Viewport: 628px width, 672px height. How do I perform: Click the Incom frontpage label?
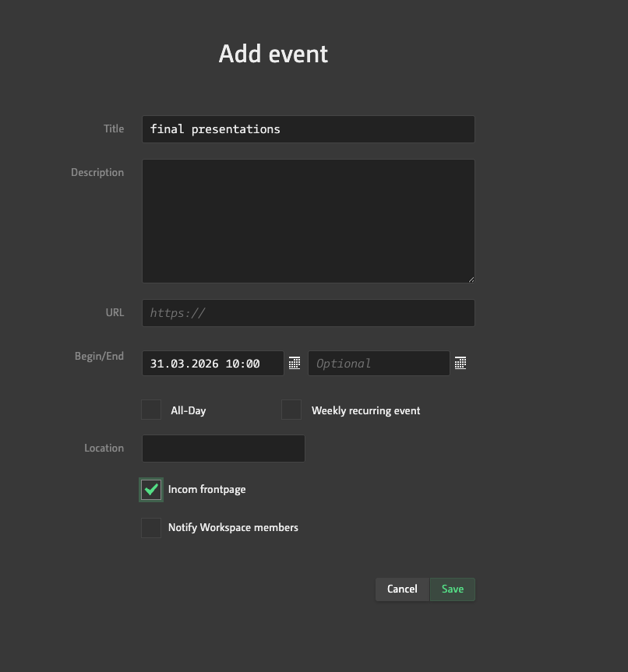pos(206,490)
